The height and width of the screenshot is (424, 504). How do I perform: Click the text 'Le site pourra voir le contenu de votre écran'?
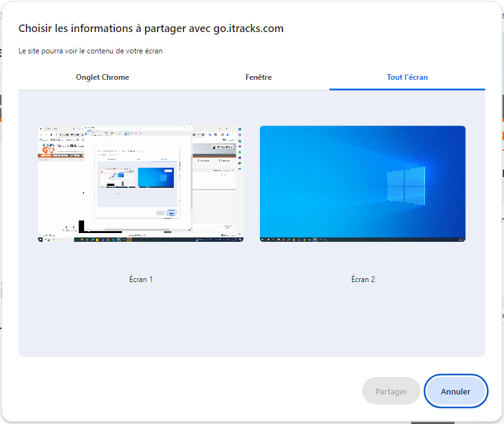90,51
